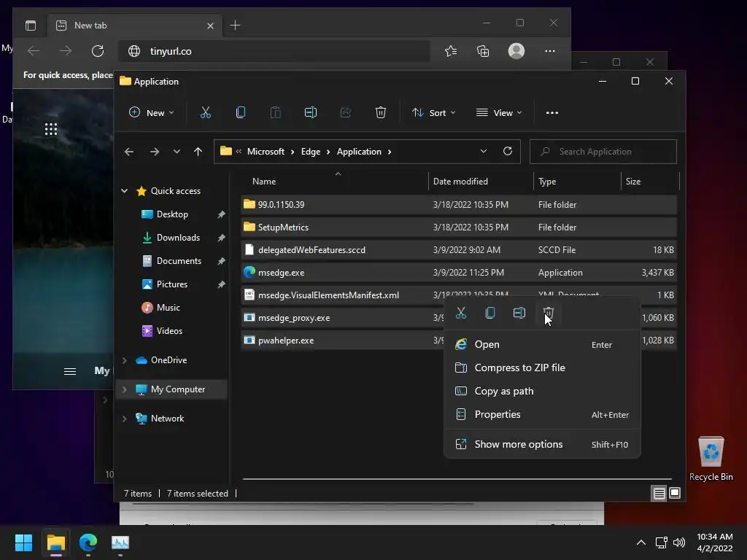
Task: Click the Edge address bar showing tinyurl.co
Action: (x=274, y=51)
